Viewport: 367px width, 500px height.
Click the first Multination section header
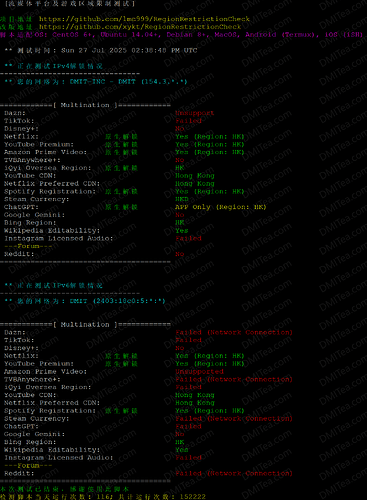(x=85, y=105)
